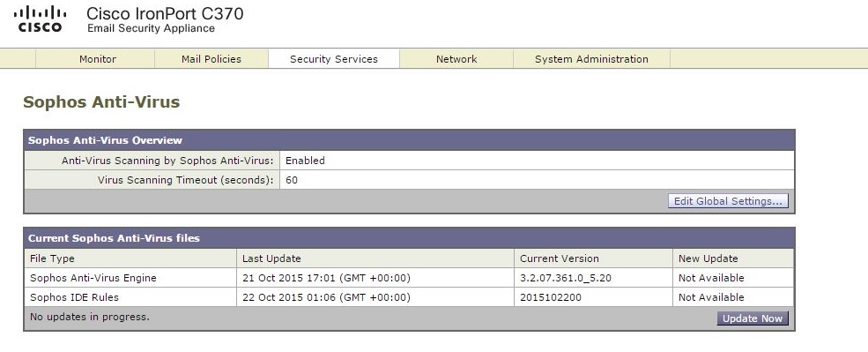This screenshot has height=352, width=868.
Task: Click the Edit Global Settings button
Action: pos(729,201)
